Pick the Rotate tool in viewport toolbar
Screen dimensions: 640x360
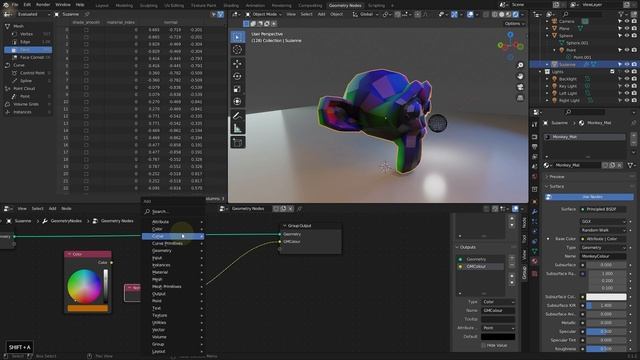[237, 76]
